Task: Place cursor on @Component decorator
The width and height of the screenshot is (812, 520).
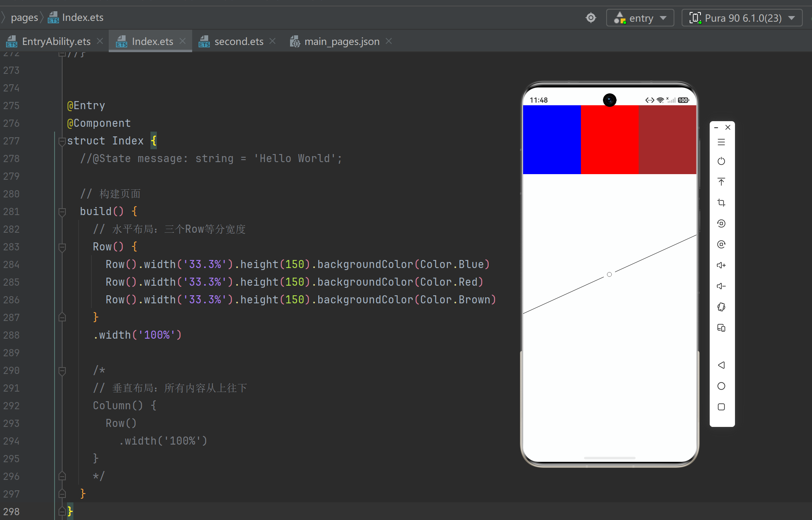Action: pos(99,123)
